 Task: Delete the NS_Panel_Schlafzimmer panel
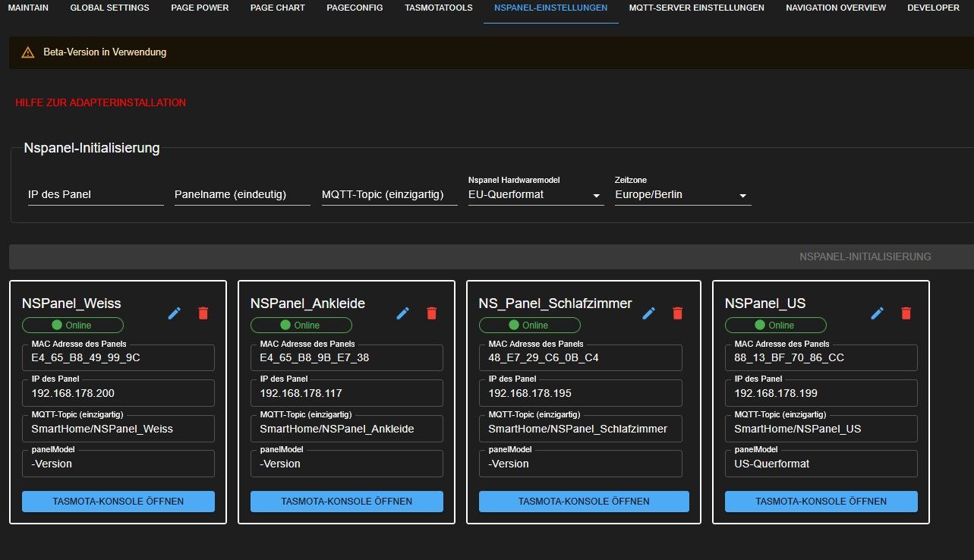tap(678, 313)
